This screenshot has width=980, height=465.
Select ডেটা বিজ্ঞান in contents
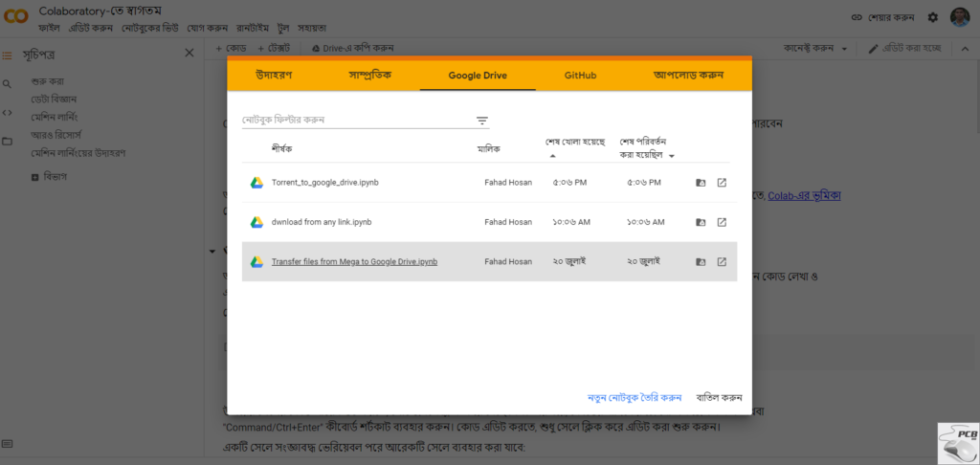pos(54,100)
